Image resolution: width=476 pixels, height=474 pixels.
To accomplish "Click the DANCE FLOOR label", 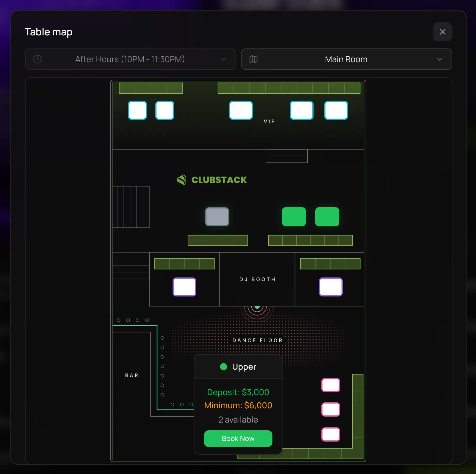I will [258, 340].
